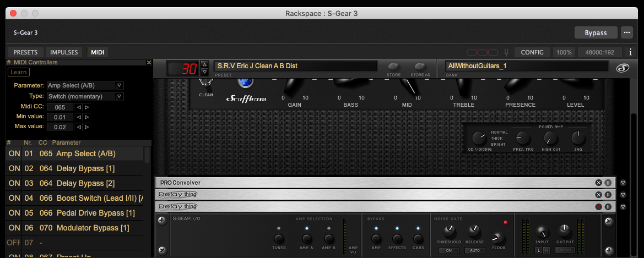Open the info icon in top bar
This screenshot has height=258, width=644.
point(630,52)
